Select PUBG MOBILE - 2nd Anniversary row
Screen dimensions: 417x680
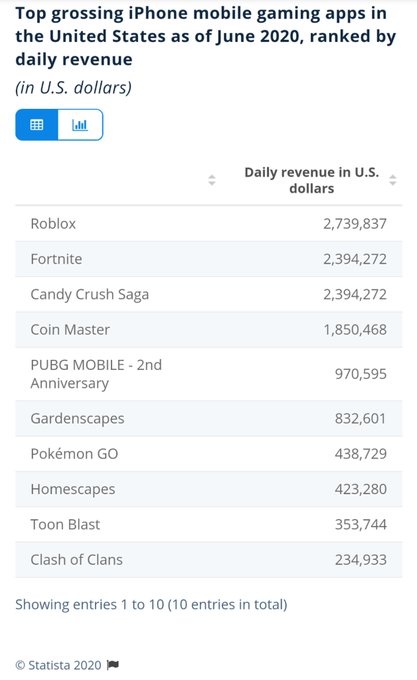(208, 374)
